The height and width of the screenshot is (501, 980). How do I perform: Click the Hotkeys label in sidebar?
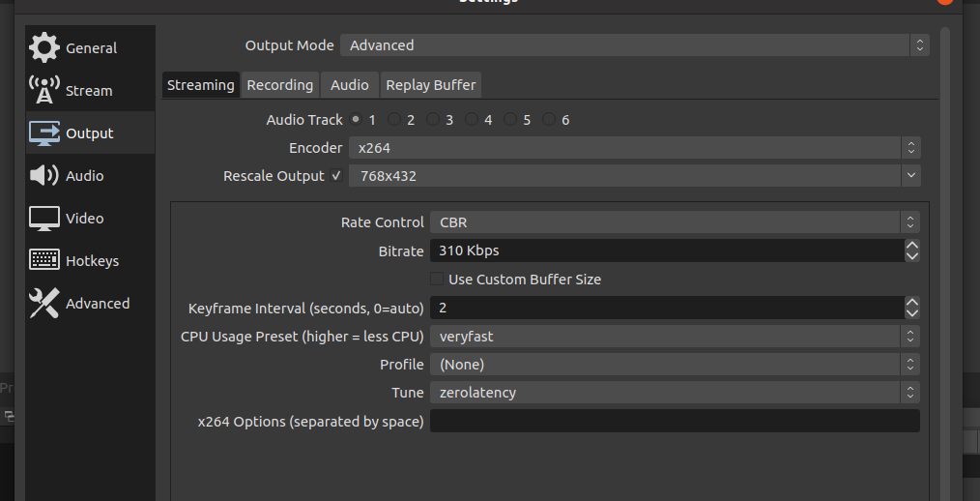click(x=92, y=261)
